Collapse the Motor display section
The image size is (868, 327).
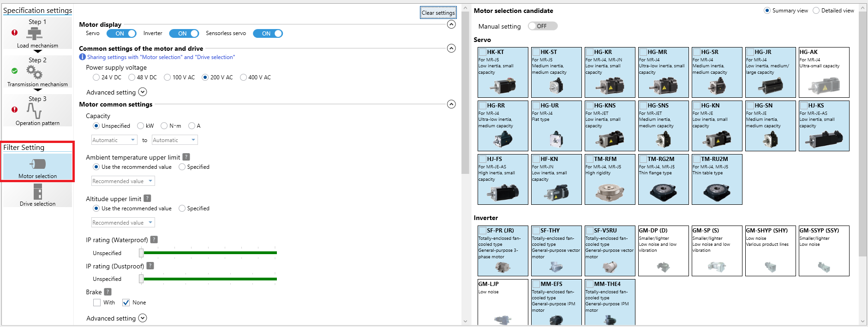point(452,24)
